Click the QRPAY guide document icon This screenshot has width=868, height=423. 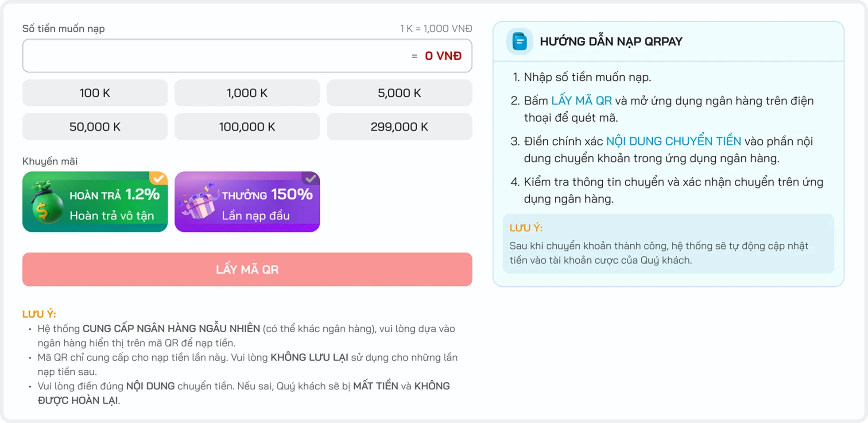click(x=519, y=42)
